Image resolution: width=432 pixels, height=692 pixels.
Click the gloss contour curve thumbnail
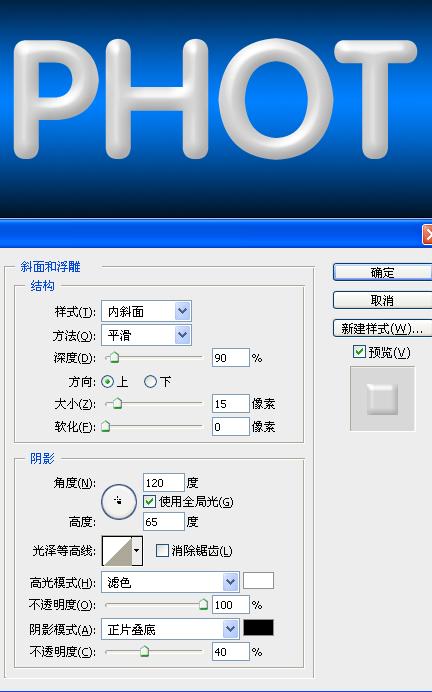(x=117, y=550)
